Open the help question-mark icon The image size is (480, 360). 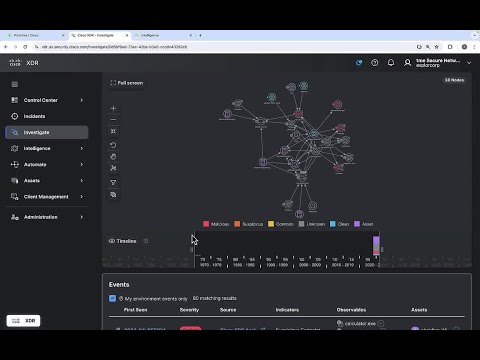pos(375,63)
